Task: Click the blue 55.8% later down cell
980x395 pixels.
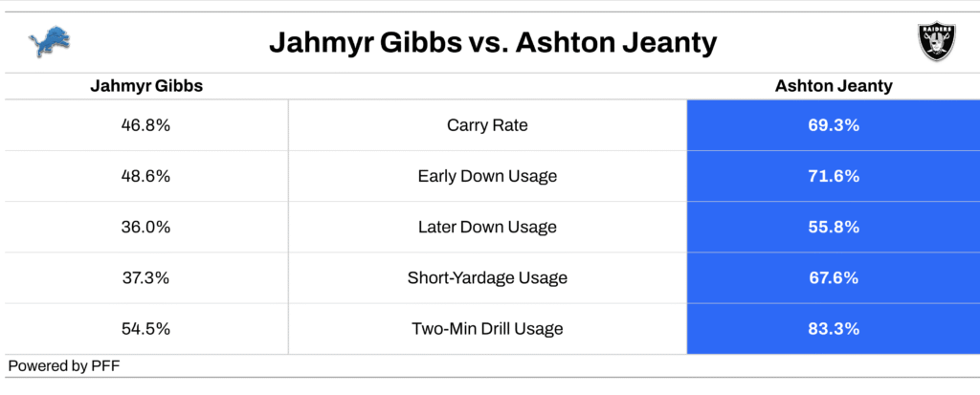Action: [x=834, y=227]
